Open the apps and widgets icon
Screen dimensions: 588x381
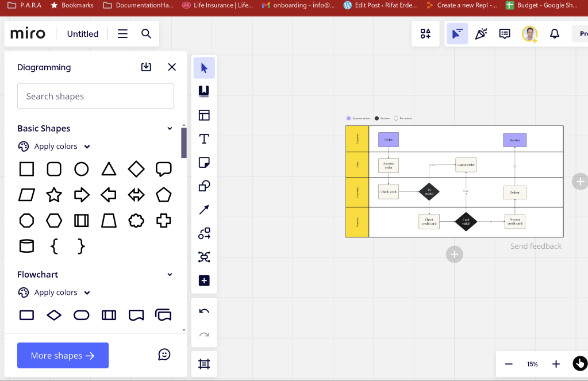click(x=425, y=34)
